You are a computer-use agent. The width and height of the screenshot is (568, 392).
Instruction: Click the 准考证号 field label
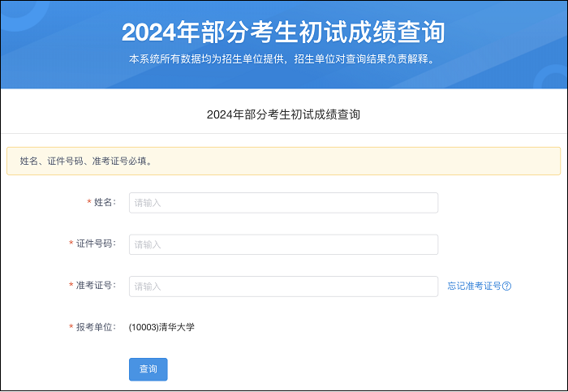tap(96, 286)
